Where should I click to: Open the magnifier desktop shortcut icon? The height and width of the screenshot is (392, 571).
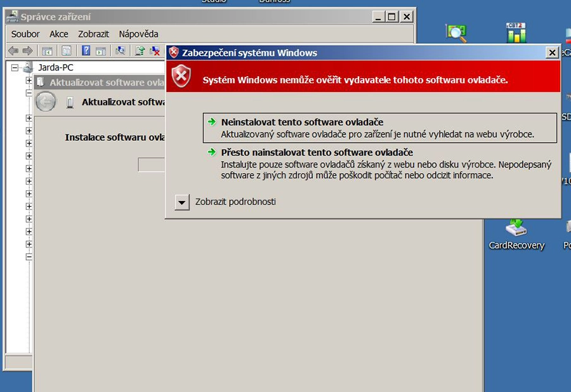(x=456, y=33)
